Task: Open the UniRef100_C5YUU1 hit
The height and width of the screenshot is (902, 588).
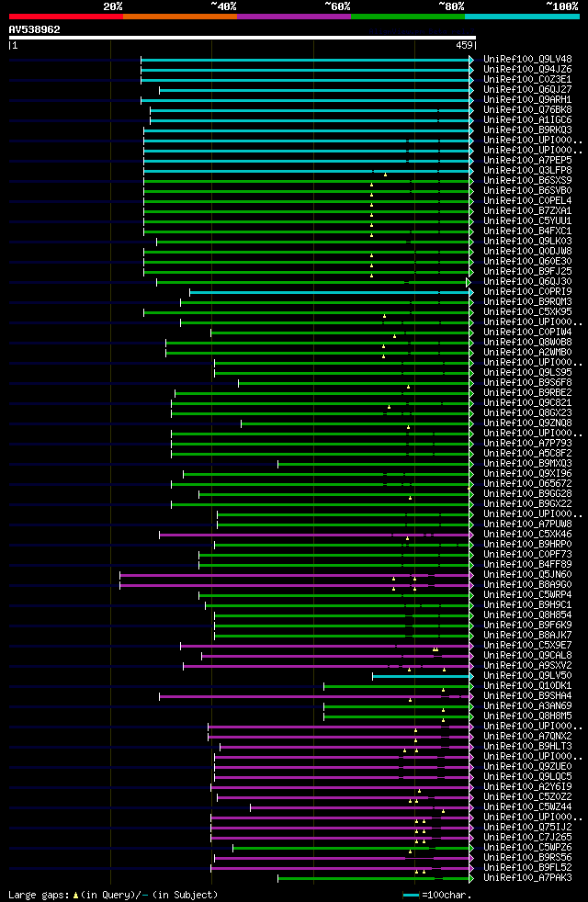Action: point(527,220)
